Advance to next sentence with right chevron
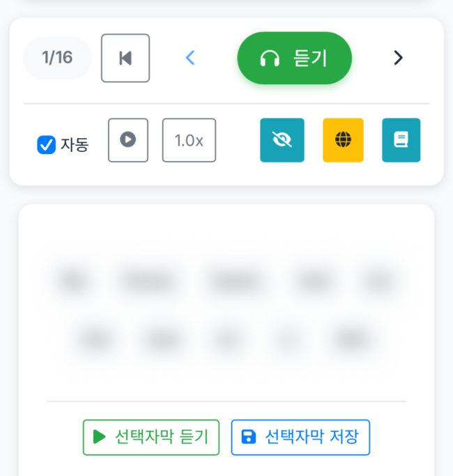This screenshot has width=453, height=476. 398,58
